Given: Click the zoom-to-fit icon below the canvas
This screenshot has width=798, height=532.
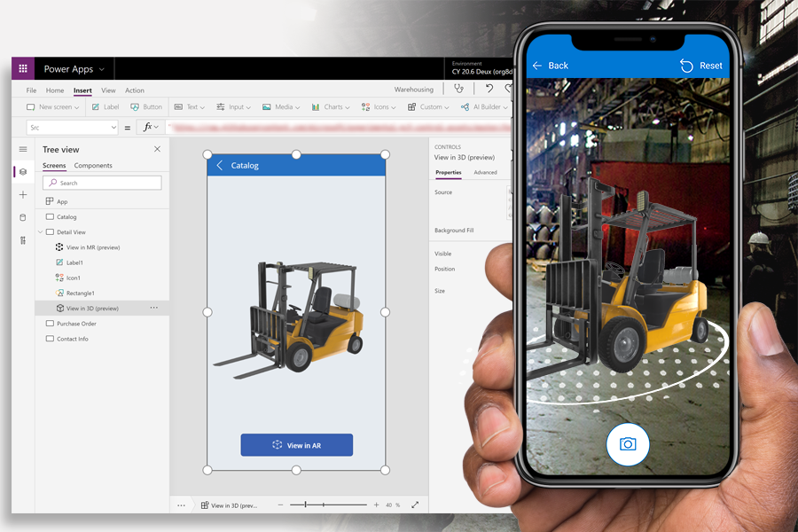Looking at the screenshot, I should point(415,505).
